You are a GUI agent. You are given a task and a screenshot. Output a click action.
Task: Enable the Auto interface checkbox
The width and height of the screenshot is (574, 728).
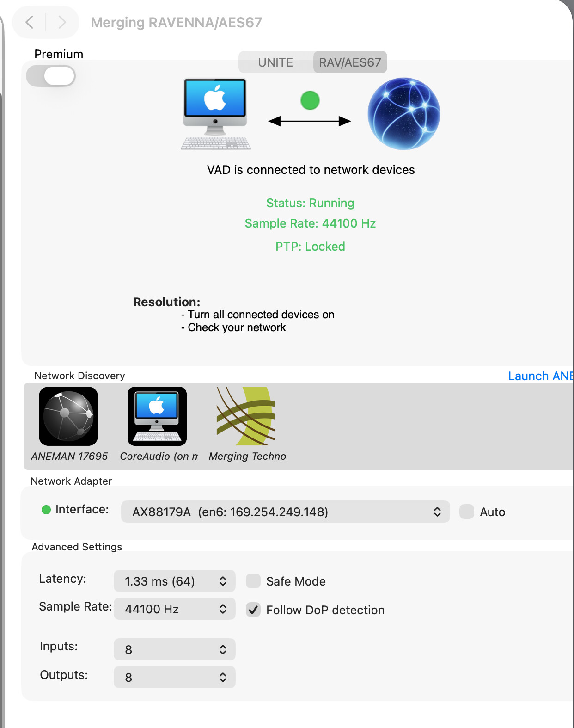pyautogui.click(x=467, y=512)
